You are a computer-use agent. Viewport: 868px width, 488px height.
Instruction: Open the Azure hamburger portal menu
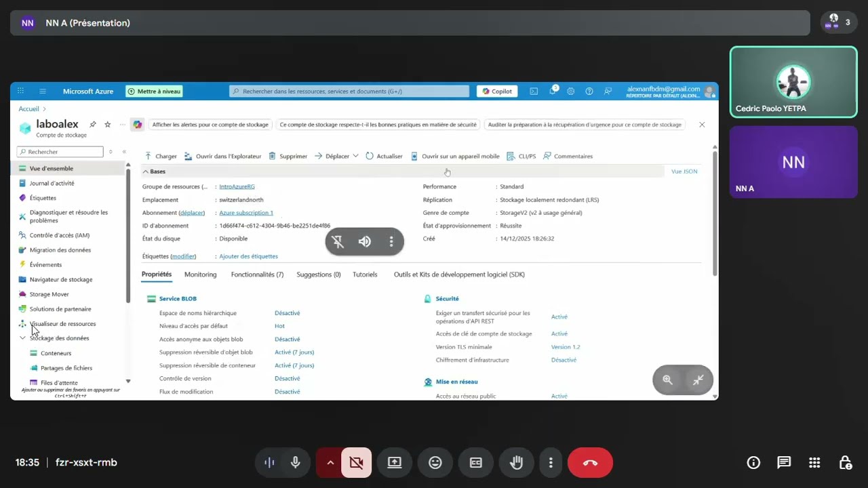pyautogui.click(x=43, y=91)
